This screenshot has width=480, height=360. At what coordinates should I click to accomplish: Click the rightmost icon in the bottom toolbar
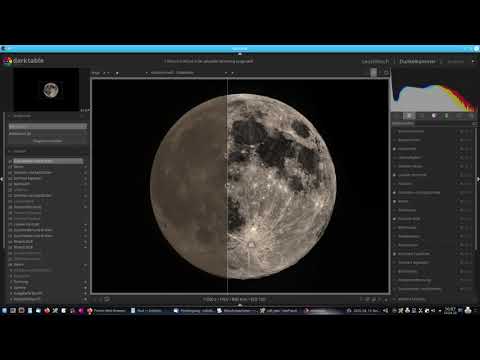[x=386, y=300]
